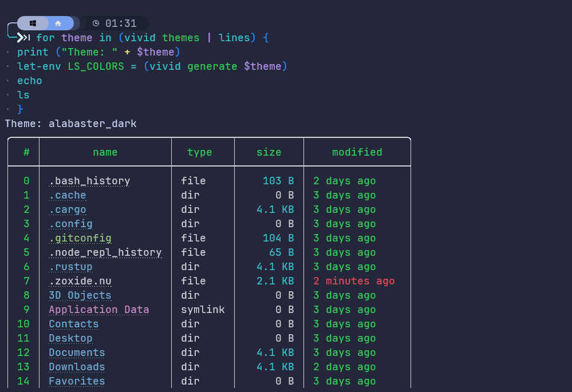Click the '2 minutes ago' modified value

[354, 281]
